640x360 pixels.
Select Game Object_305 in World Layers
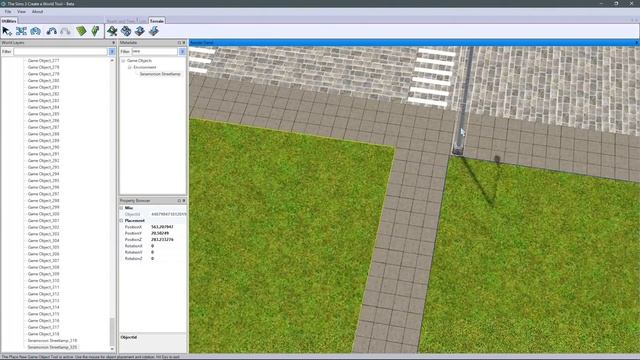43,247
